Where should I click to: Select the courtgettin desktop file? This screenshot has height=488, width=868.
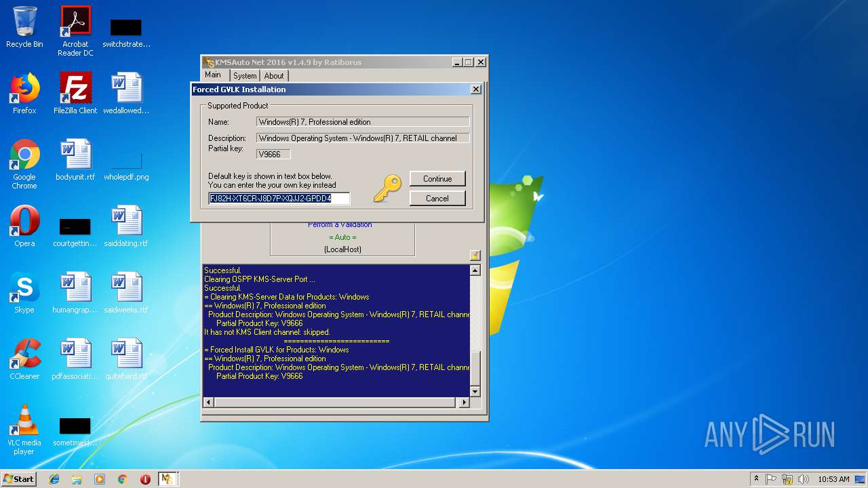click(75, 230)
